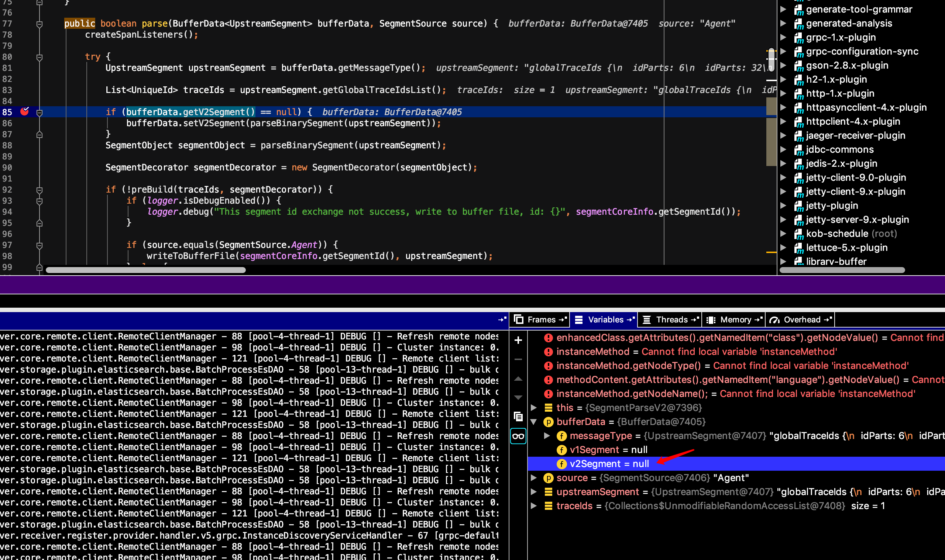
Task: Click the Overhead tab gauge icon
Action: click(774, 320)
